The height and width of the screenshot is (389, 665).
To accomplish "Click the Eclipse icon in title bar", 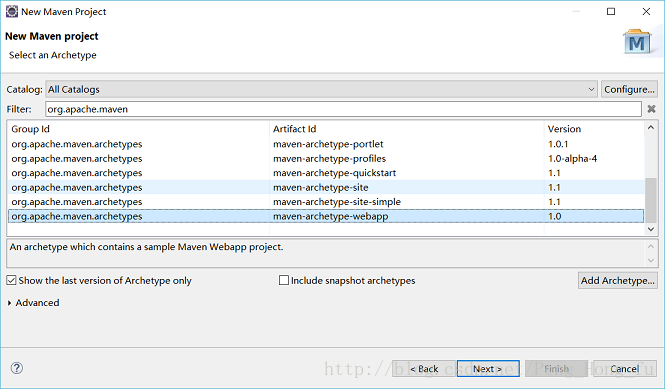I will [11, 11].
